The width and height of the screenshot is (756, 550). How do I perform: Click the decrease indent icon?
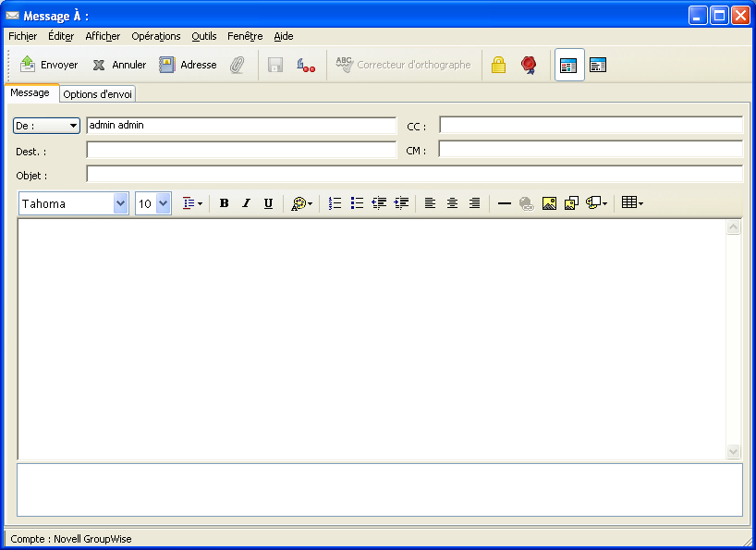[379, 203]
